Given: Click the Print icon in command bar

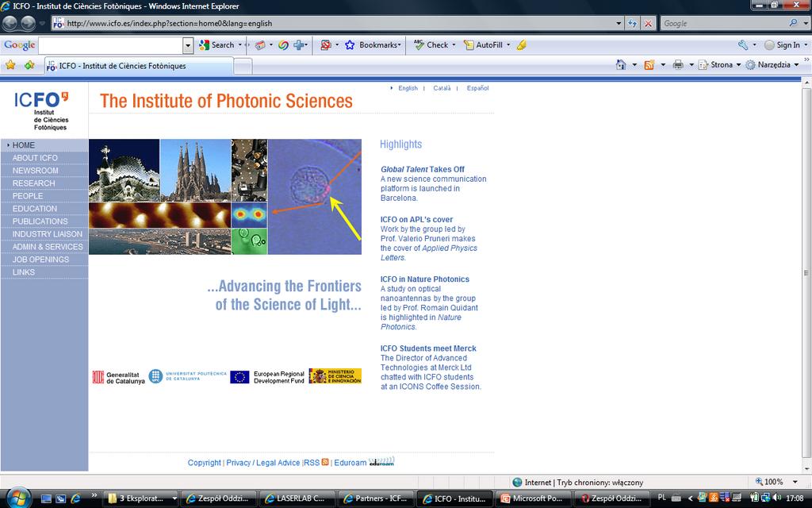Looking at the screenshot, I should click(678, 65).
